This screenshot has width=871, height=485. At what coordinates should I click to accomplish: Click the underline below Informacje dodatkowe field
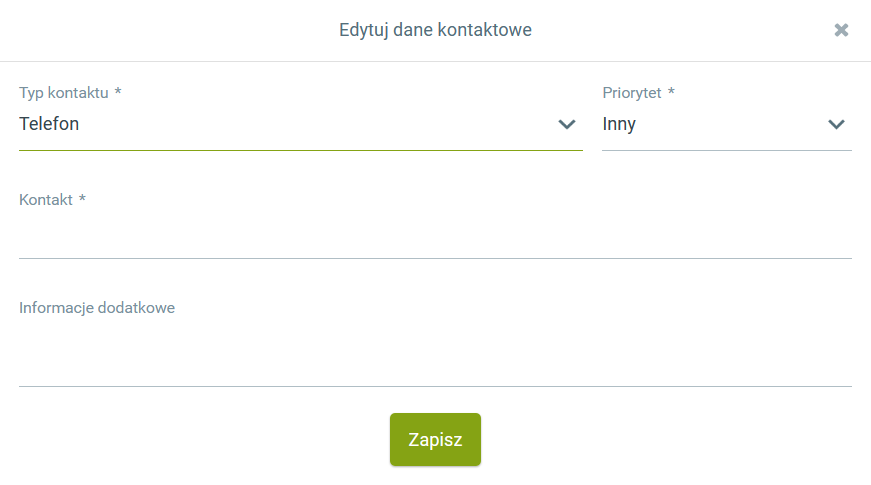435,386
